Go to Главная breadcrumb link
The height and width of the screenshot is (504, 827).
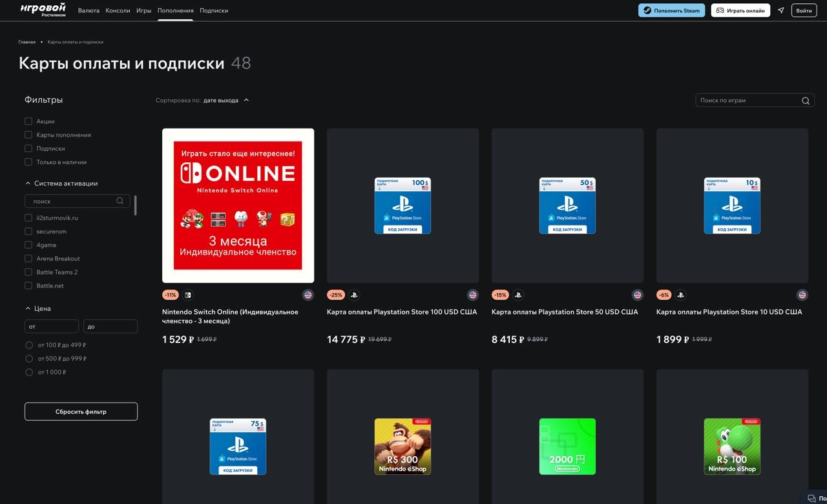[27, 42]
